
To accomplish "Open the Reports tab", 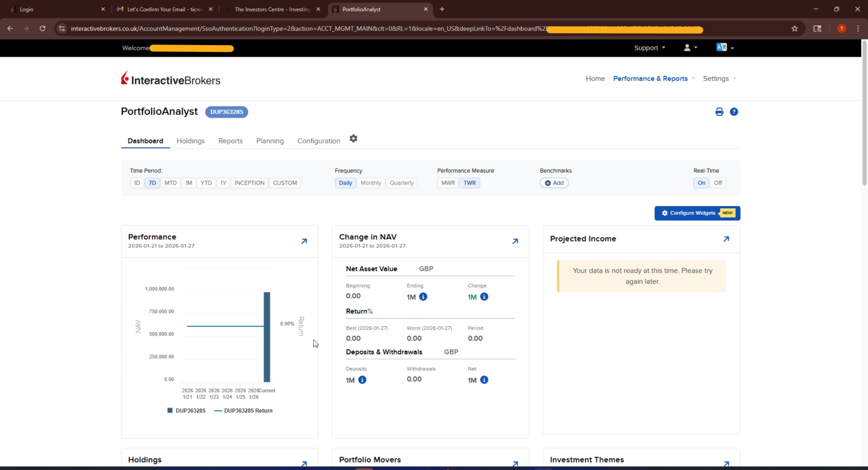I will [x=230, y=141].
